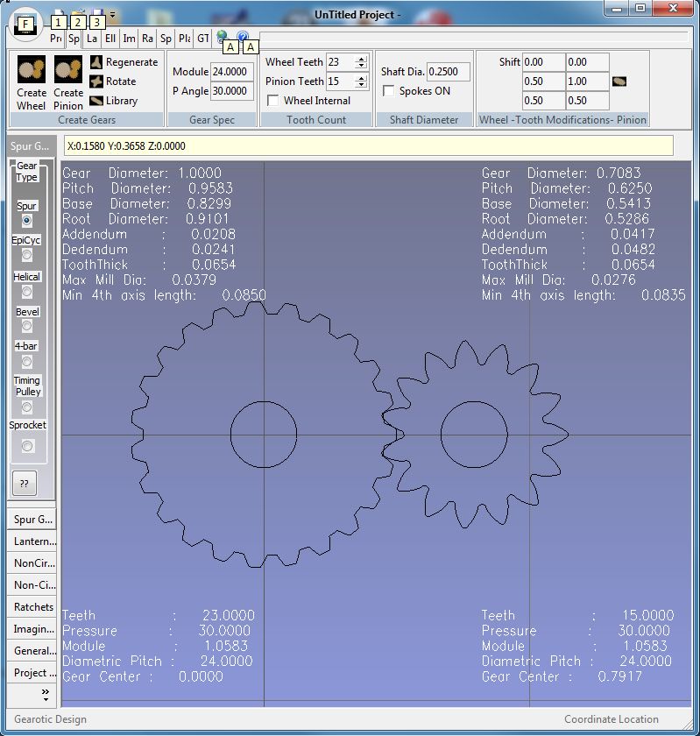Switch to the Pr ribbon tab
This screenshot has height=736, width=700.
pyautogui.click(x=55, y=39)
